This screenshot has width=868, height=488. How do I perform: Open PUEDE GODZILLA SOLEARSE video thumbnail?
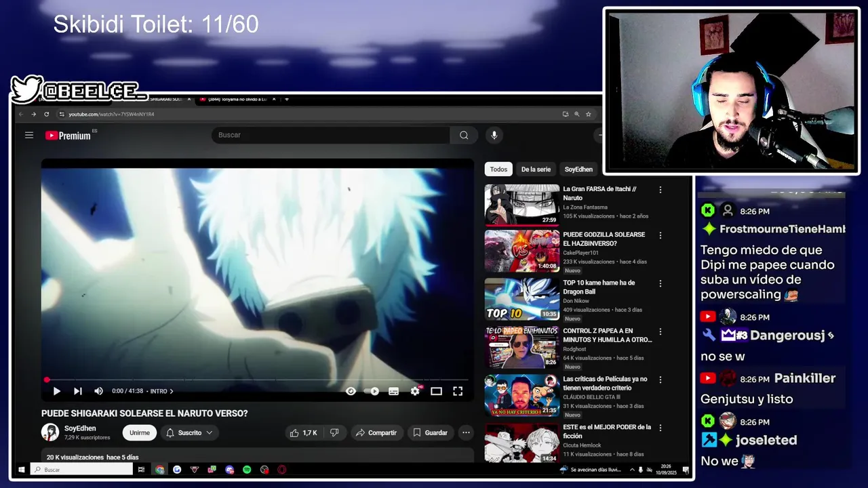[x=522, y=251]
